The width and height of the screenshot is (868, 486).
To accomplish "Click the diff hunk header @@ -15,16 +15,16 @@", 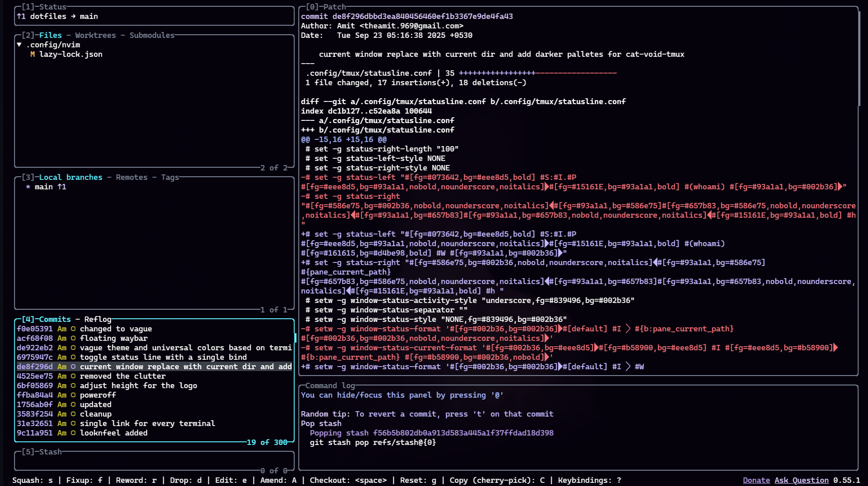I will point(344,139).
